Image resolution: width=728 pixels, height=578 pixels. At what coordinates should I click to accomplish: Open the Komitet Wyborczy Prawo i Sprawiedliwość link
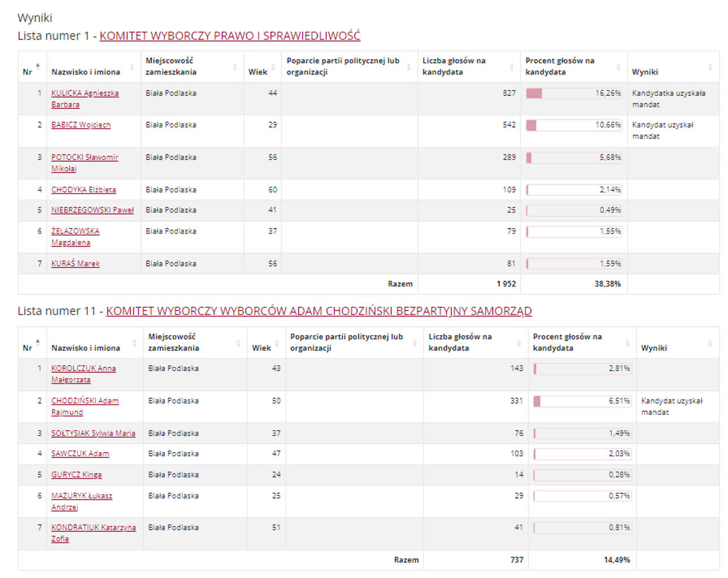point(229,36)
